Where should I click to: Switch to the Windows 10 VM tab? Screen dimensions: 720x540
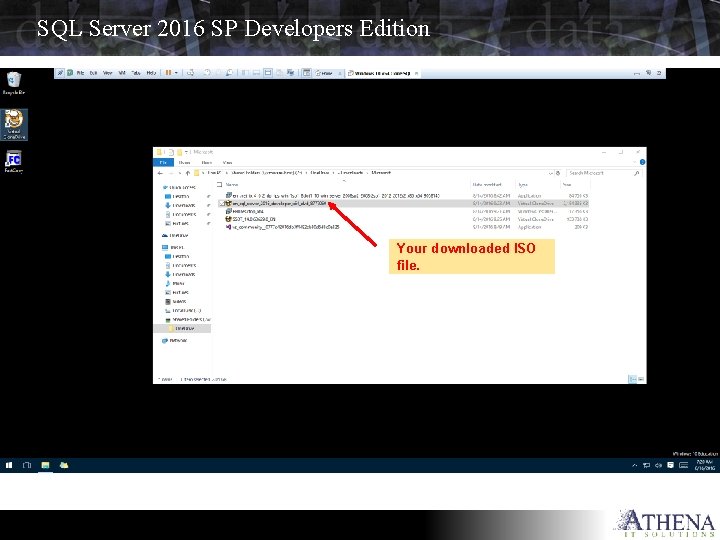pos(382,73)
